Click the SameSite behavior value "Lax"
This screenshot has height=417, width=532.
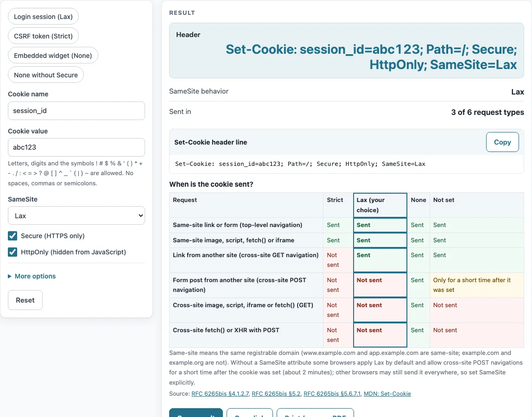click(518, 92)
